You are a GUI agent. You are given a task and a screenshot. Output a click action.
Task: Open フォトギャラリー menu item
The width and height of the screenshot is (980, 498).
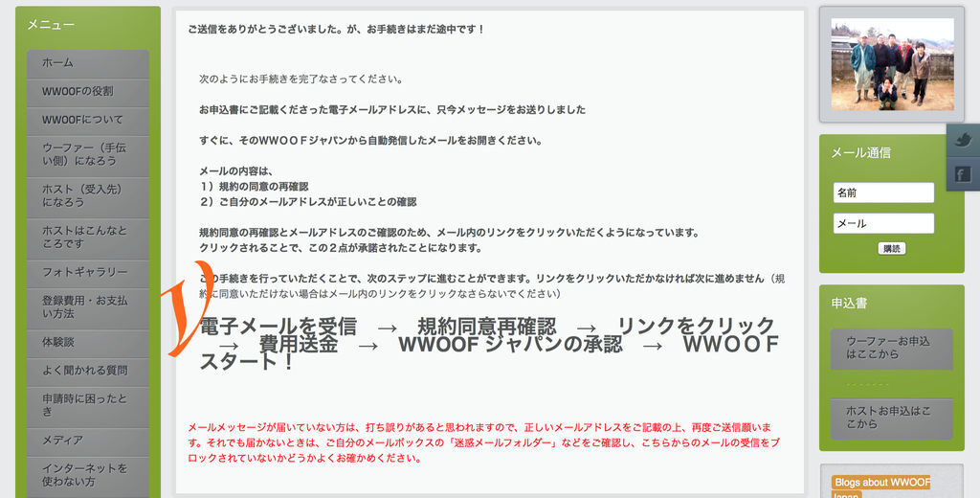pyautogui.click(x=88, y=272)
